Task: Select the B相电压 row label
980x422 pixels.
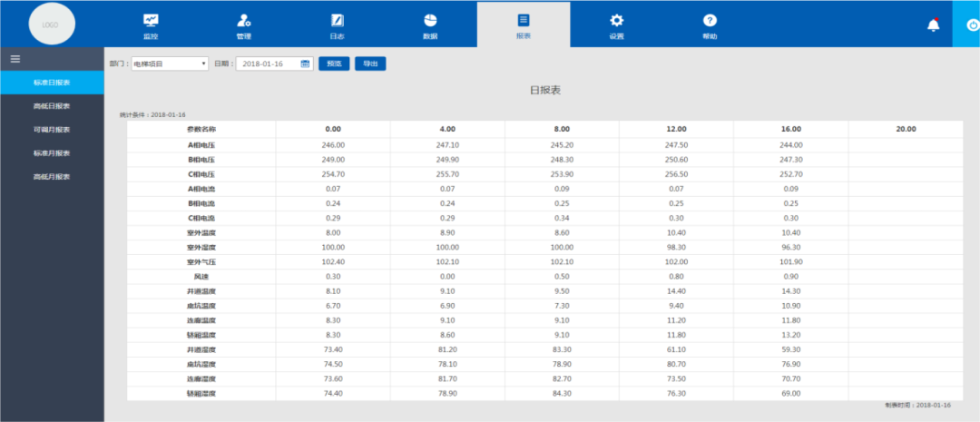Action: 201,160
